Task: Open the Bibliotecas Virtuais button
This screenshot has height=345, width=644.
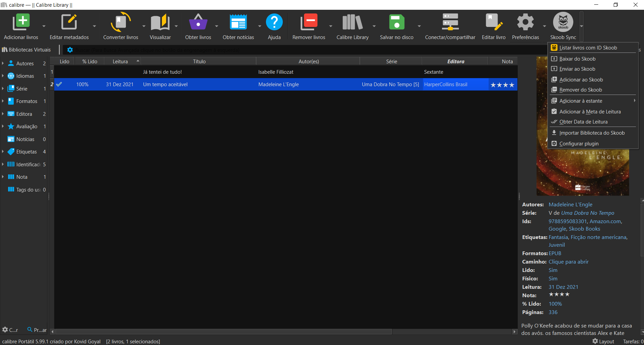Action: (26, 49)
